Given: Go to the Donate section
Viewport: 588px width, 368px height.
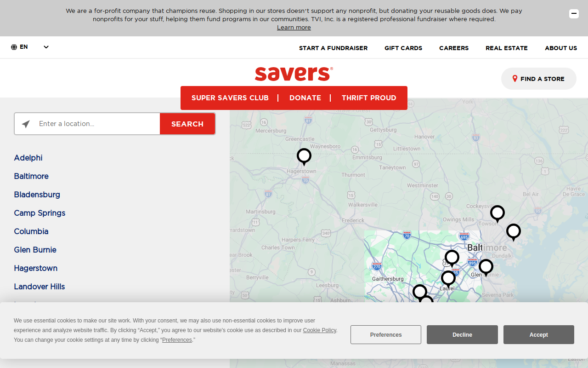Looking at the screenshot, I should coord(305,98).
